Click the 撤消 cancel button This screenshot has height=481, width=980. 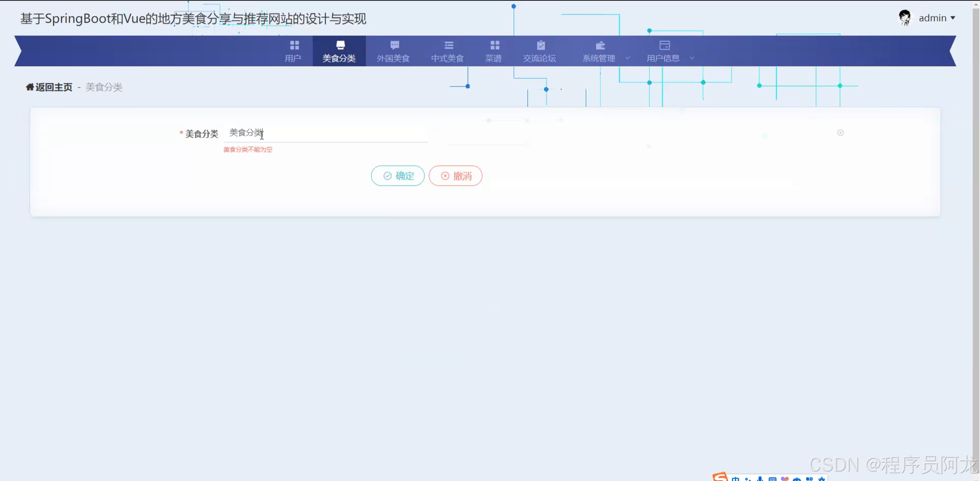pyautogui.click(x=455, y=176)
